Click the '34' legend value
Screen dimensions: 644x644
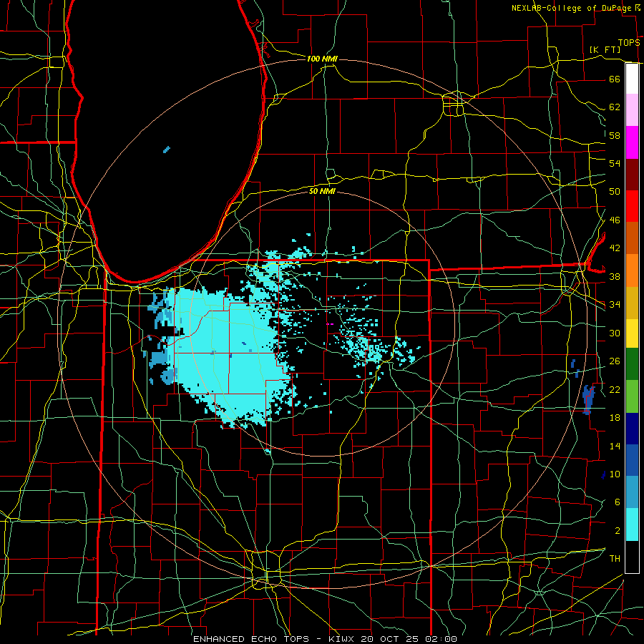pyautogui.click(x=615, y=305)
